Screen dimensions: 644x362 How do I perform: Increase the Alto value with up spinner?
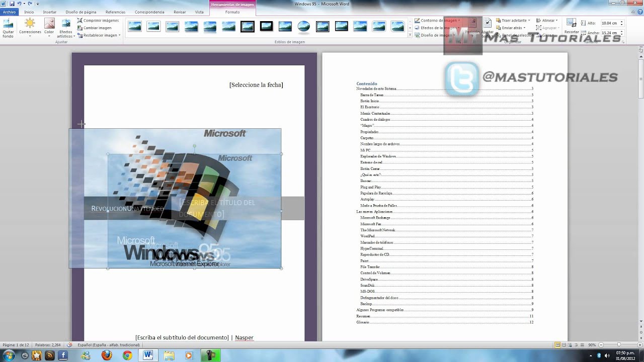coord(622,22)
